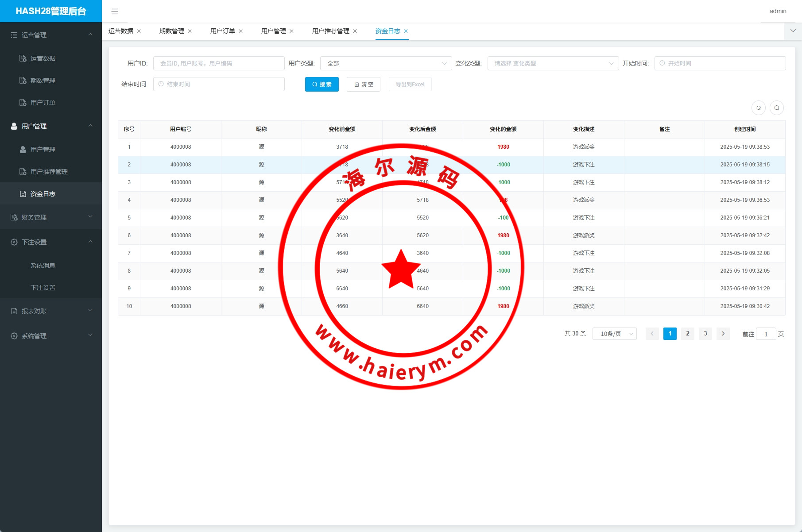Click the 清空 button
The image size is (802, 532).
[363, 85]
